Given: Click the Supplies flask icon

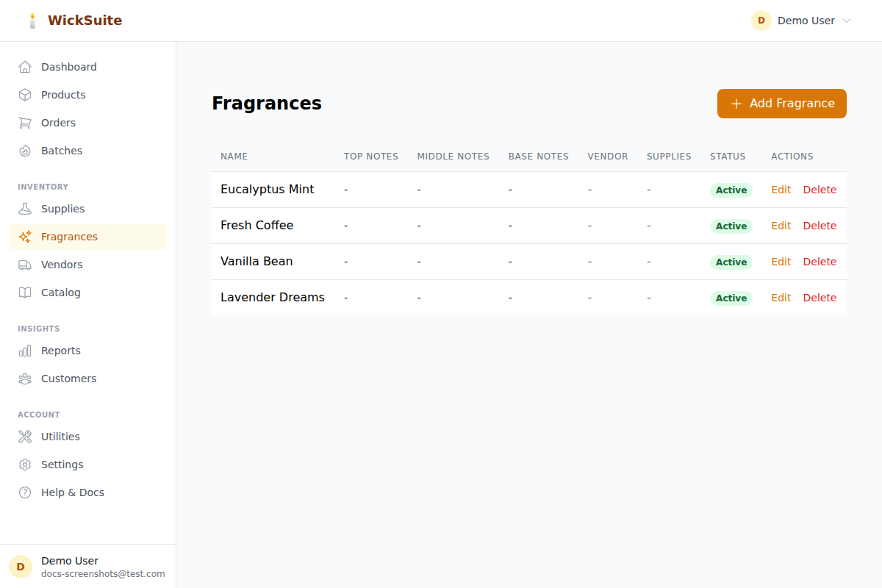Looking at the screenshot, I should tap(25, 209).
